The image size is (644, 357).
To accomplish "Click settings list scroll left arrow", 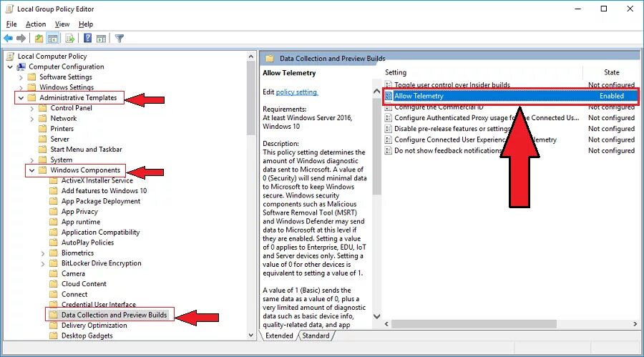I will pyautogui.click(x=386, y=324).
